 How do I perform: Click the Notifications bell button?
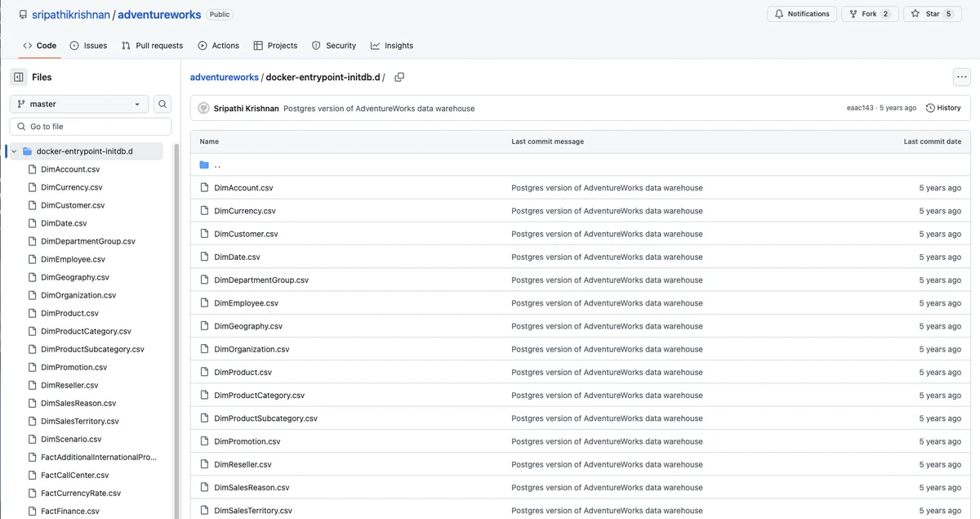click(801, 14)
